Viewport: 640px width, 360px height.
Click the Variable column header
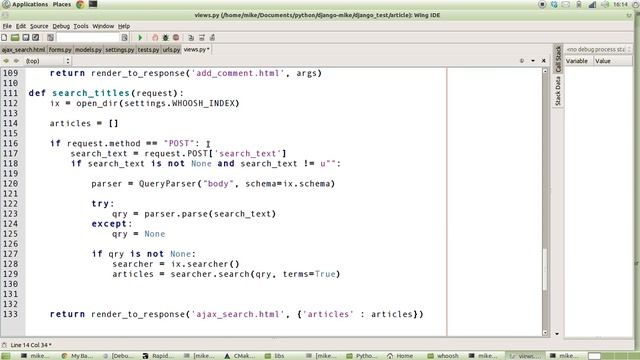point(579,61)
